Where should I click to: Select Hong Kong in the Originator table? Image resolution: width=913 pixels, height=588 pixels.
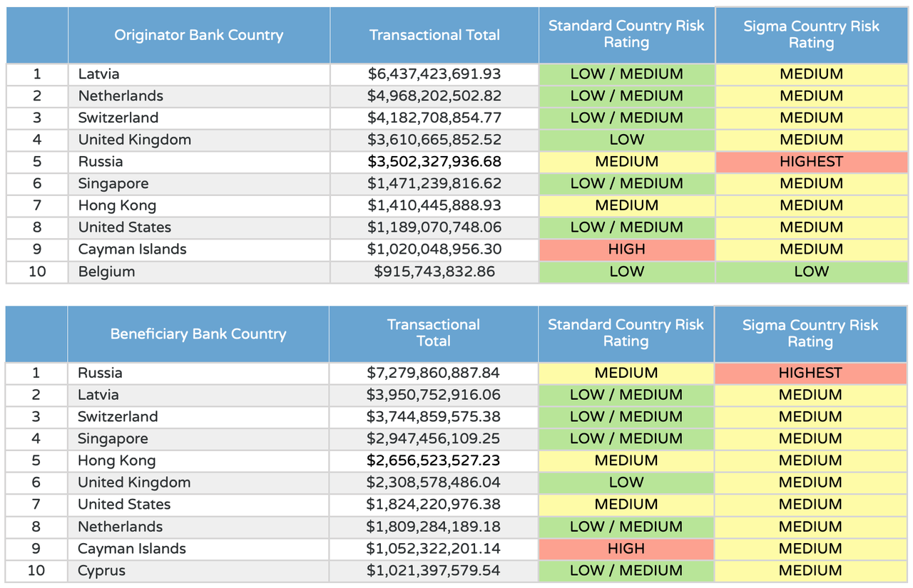coord(199,206)
